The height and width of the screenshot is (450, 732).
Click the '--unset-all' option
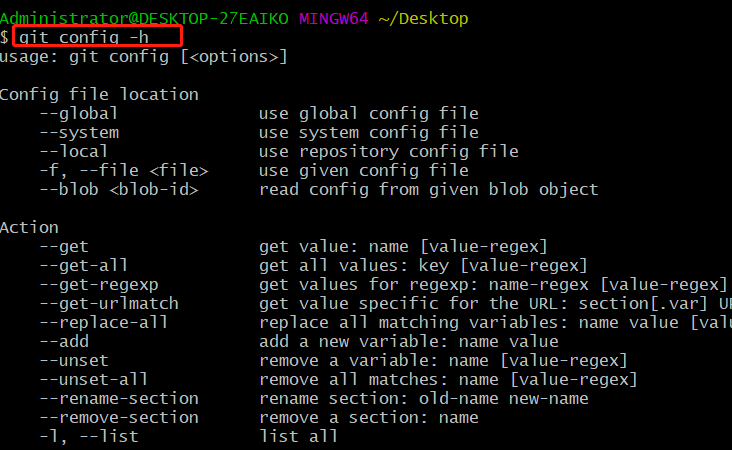pos(94,380)
